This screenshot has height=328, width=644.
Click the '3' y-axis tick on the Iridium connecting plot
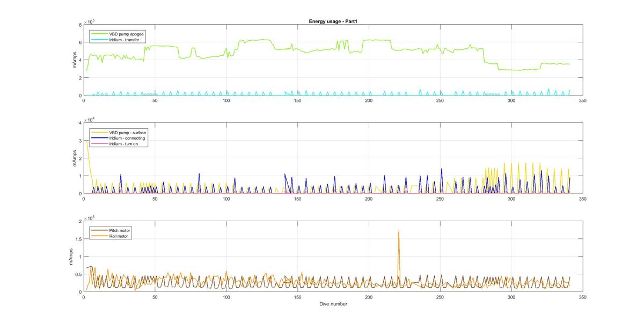[x=80, y=141]
